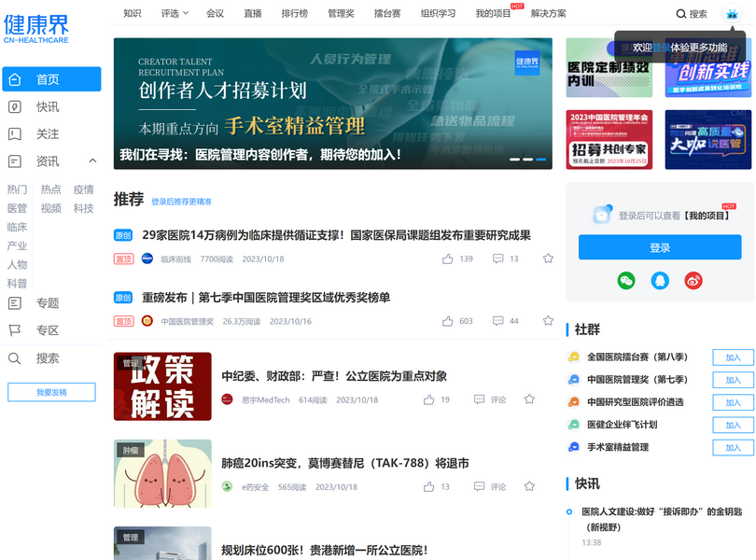This screenshot has height=560, width=756.
Task: Collapse the 资讯 section in sidebar
Action: click(92, 161)
